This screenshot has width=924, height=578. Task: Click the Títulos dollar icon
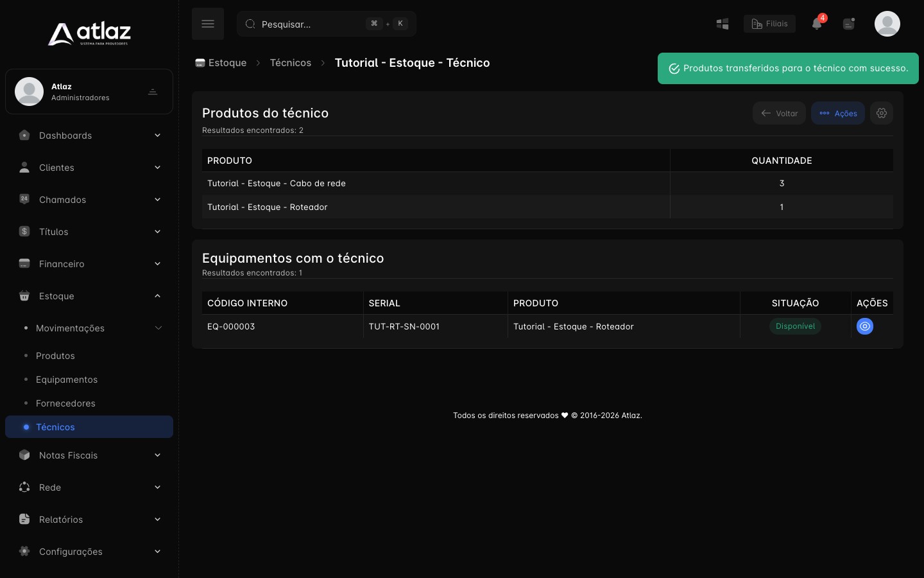tap(24, 231)
